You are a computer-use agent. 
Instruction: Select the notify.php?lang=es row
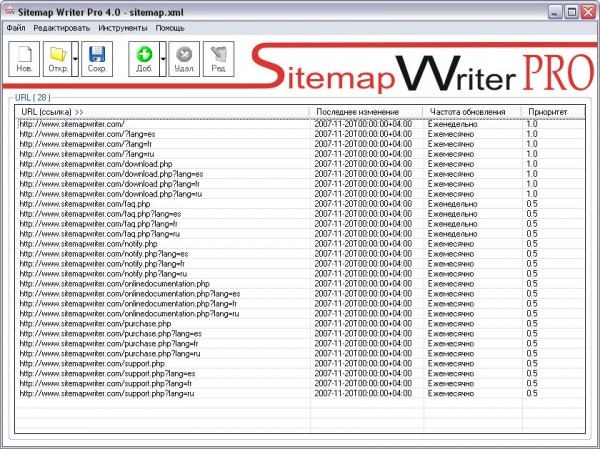(301, 253)
